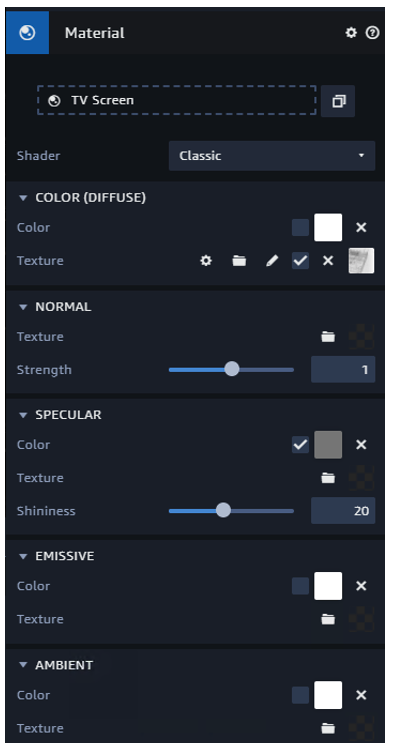Uncheck the specular color checkbox
394x750 pixels.
pyautogui.click(x=300, y=445)
